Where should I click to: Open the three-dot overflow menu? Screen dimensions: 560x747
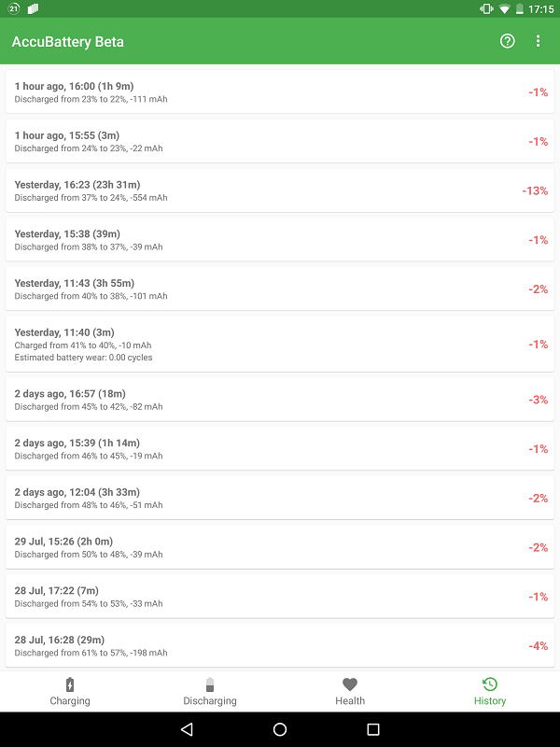539,41
